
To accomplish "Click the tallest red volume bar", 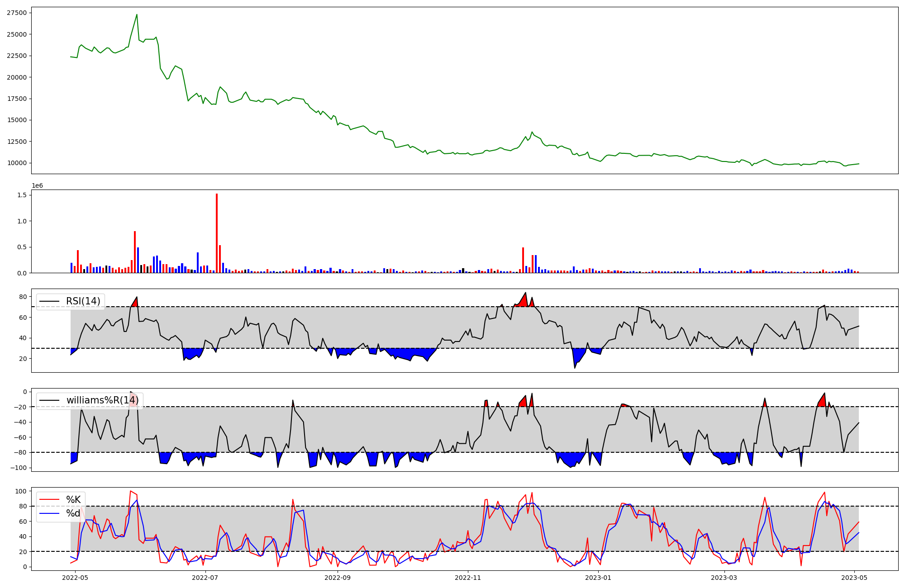I will pos(217,233).
